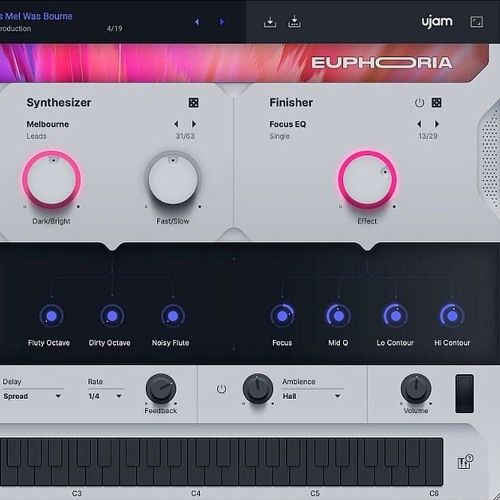Click the save preset as icon
Screen dimensions: 500x500
tap(294, 22)
